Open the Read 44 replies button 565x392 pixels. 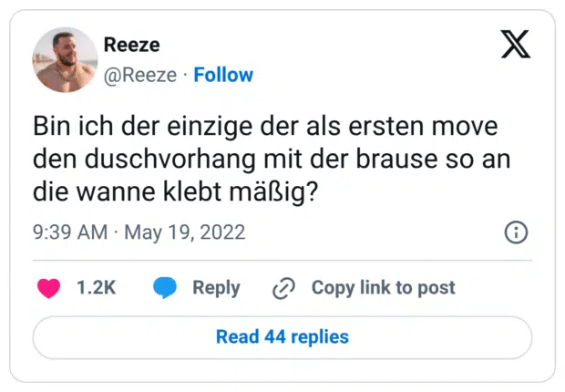pos(282,336)
